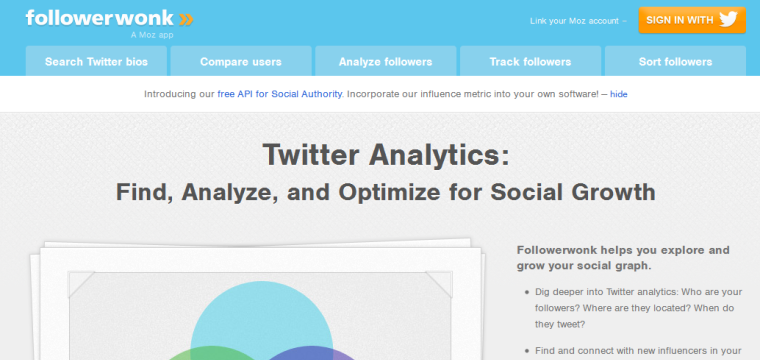Click the Twitter Analytics headline
The width and height of the screenshot is (760, 360).
point(386,155)
